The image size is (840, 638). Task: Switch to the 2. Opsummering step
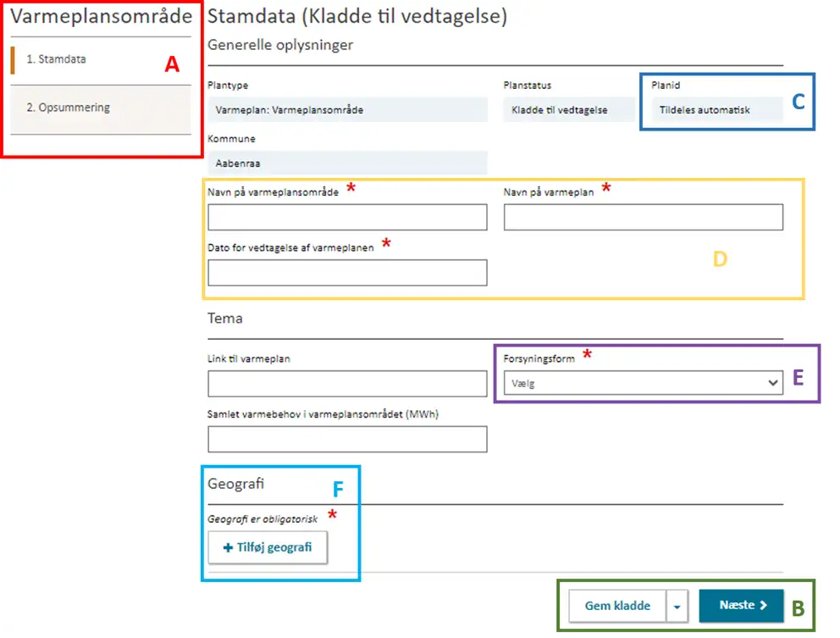(x=68, y=108)
